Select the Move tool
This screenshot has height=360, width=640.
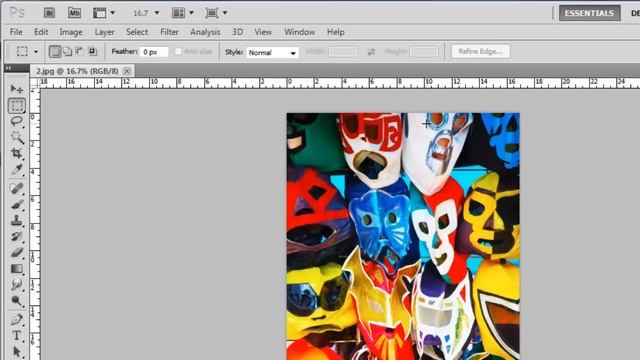pyautogui.click(x=17, y=89)
